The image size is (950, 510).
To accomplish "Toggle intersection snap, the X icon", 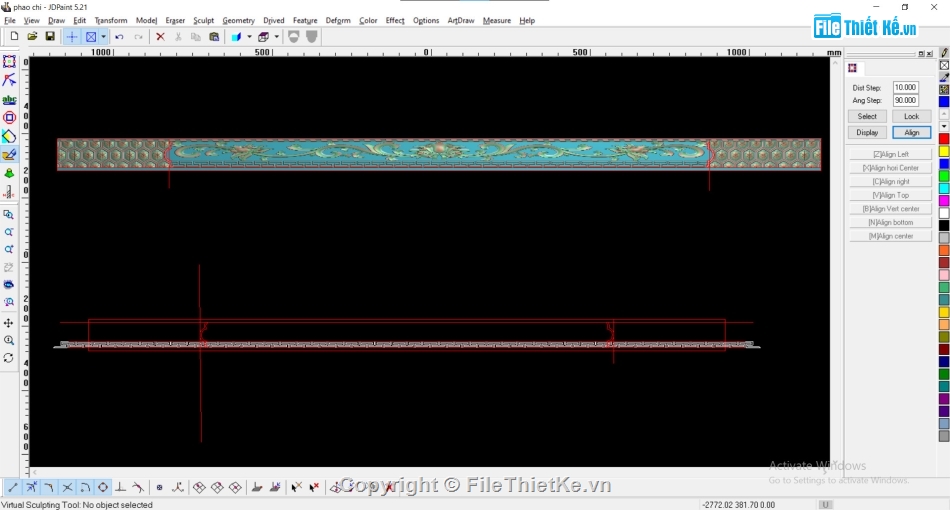I will 67,487.
